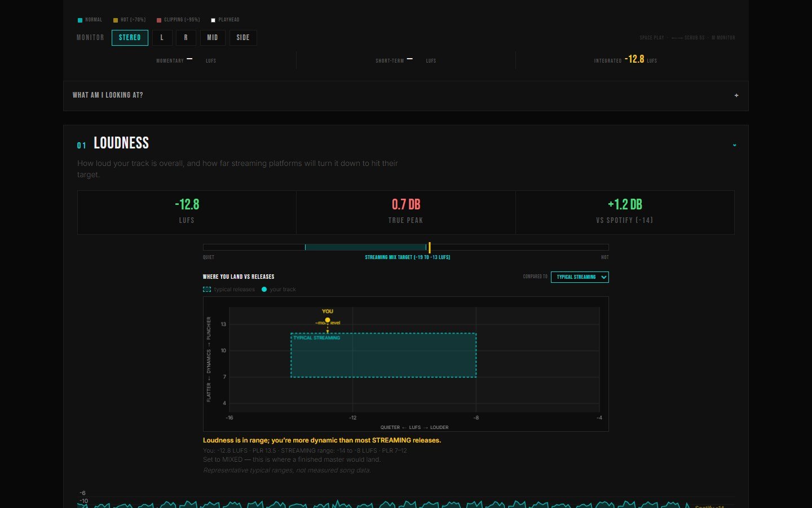
Task: Click the teal Normal legend swatch
Action: (x=80, y=20)
